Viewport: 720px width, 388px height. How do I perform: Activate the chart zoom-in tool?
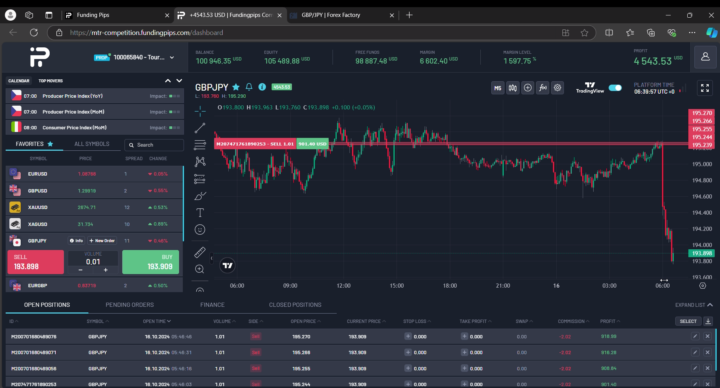200,269
